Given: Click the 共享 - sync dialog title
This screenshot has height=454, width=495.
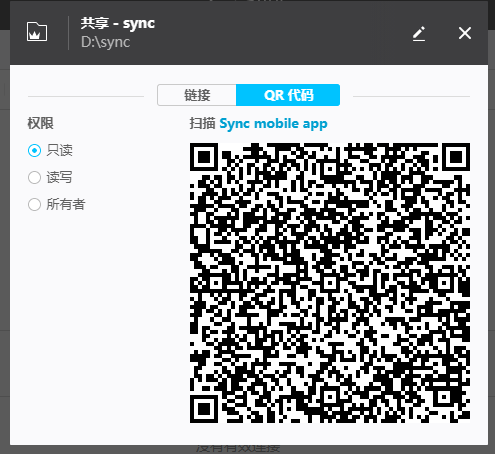Looking at the screenshot, I should coord(118,23).
